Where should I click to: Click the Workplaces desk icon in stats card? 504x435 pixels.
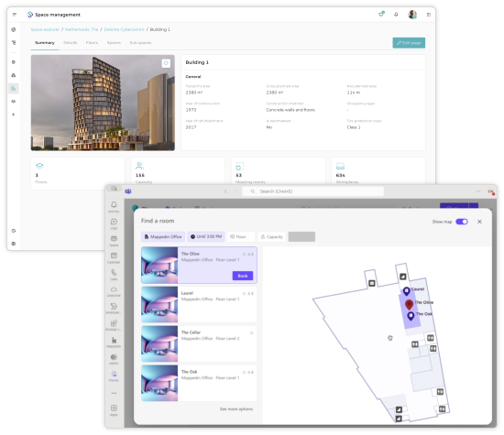pyautogui.click(x=340, y=166)
